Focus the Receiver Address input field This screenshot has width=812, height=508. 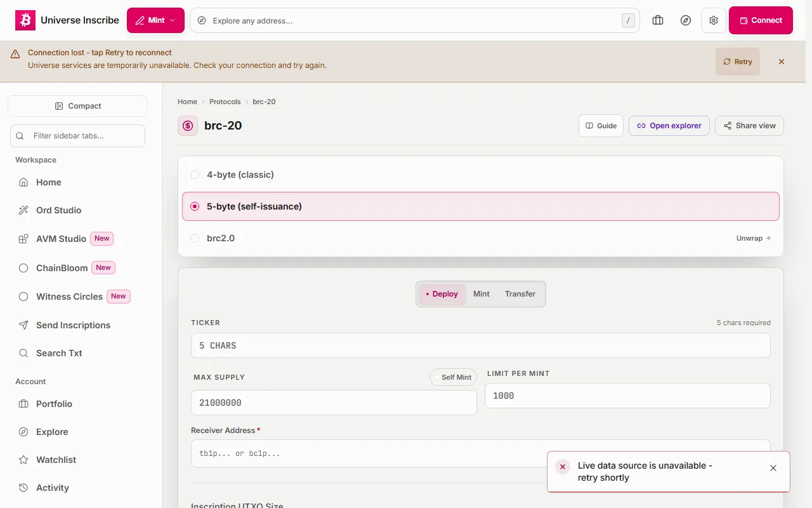tap(481, 453)
